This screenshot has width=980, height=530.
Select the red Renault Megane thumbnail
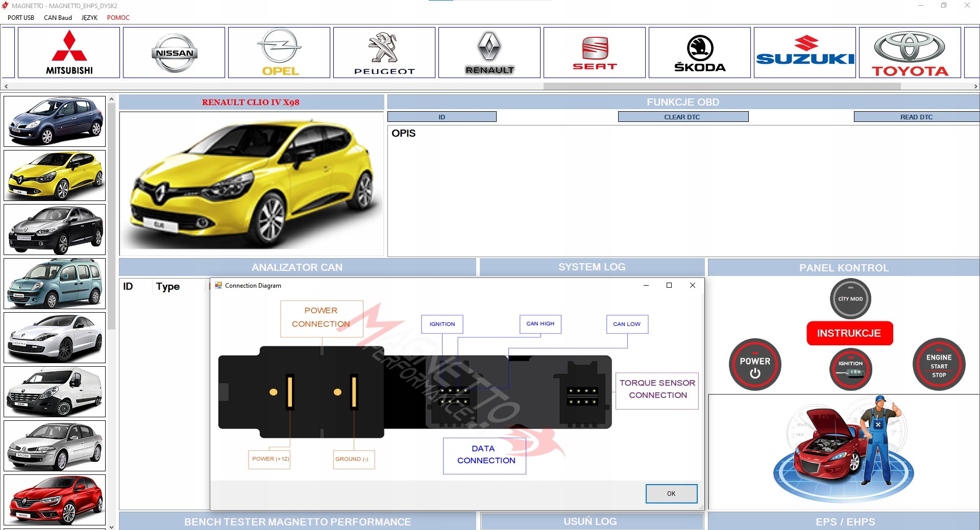[55, 499]
